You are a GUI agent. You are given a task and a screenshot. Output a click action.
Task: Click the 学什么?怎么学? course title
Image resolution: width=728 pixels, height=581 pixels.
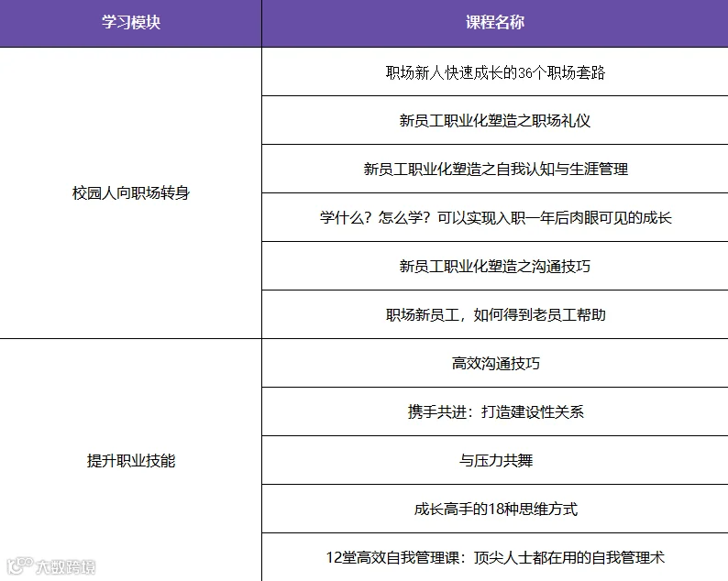[x=495, y=217]
